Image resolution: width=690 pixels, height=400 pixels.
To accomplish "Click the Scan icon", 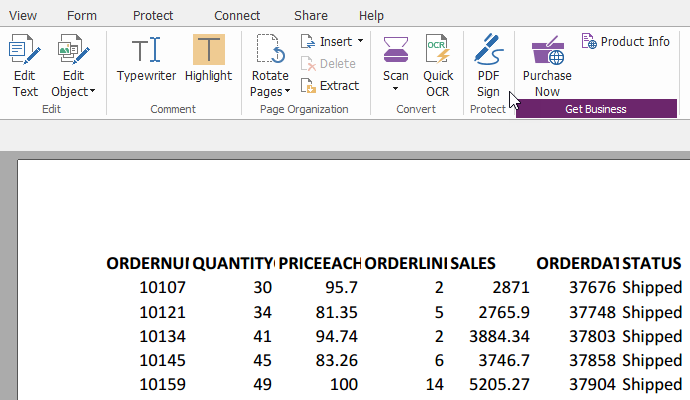I will [x=396, y=49].
